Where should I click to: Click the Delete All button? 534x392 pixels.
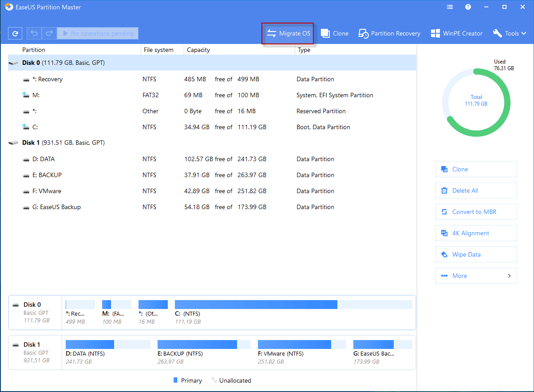(476, 190)
